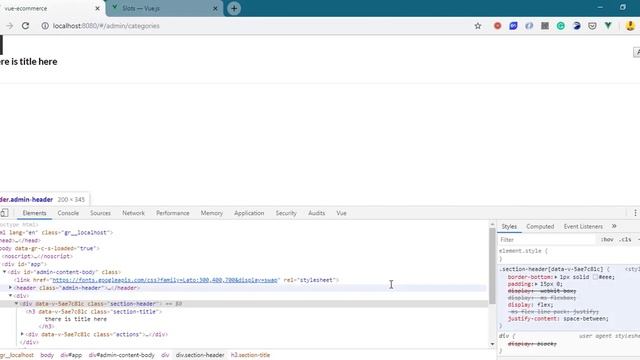Click the div#app breadcrumb item
Image resolution: width=640 pixels, height=360 pixels.
point(71,355)
